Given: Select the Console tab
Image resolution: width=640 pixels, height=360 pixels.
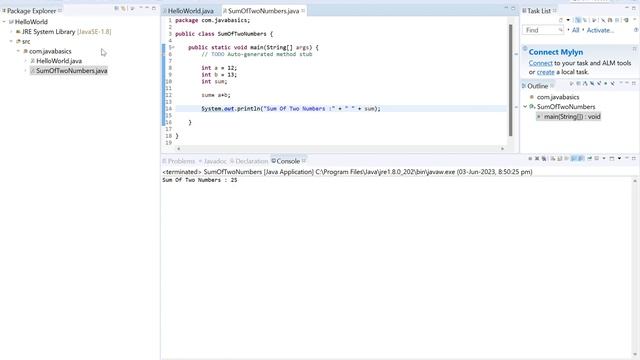Looking at the screenshot, I should pos(288,161).
